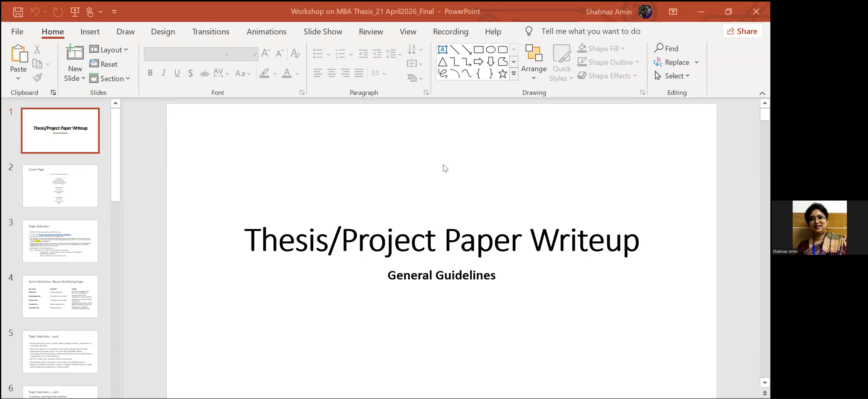Viewport: 868px width, 399px height.
Task: Toggle Bold formatting
Action: (x=150, y=73)
